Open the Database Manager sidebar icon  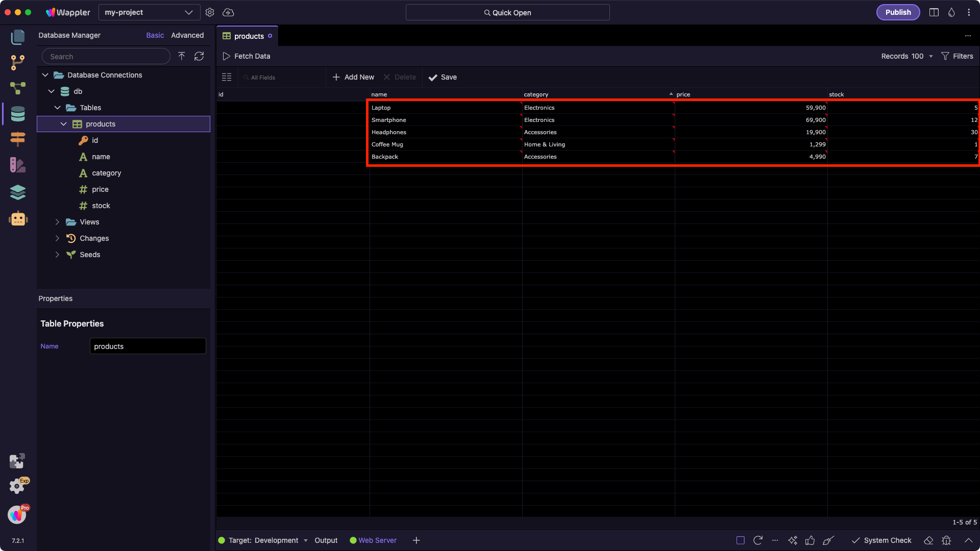click(18, 114)
